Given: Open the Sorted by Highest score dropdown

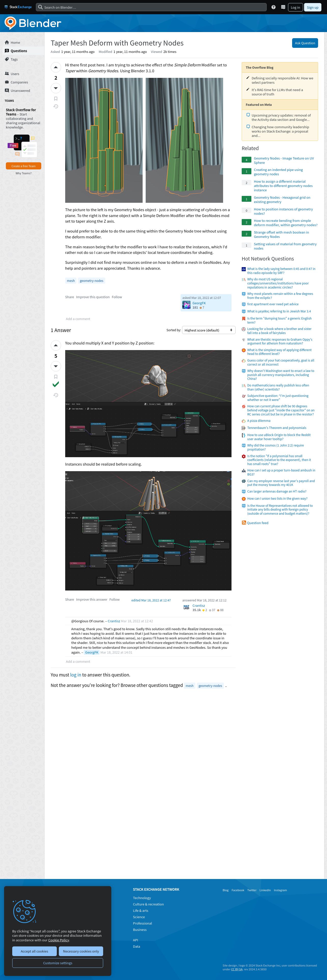Looking at the screenshot, I should [x=209, y=330].
